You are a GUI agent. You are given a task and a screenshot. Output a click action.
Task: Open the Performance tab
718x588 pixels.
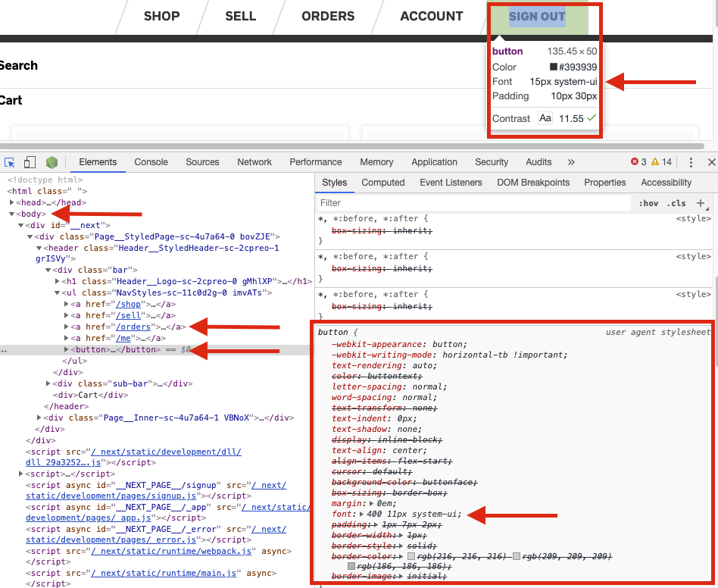[x=316, y=162]
